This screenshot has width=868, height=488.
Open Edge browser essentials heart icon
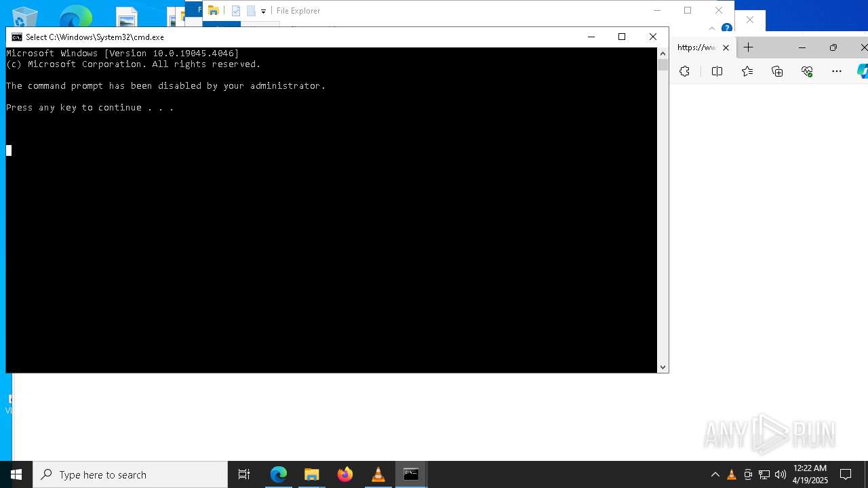807,71
